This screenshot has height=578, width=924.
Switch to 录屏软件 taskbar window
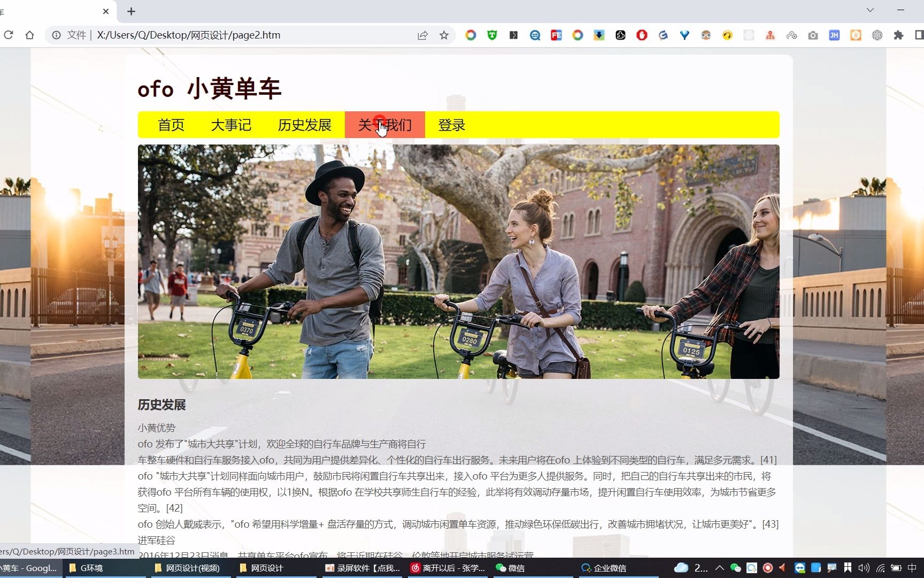(x=363, y=568)
